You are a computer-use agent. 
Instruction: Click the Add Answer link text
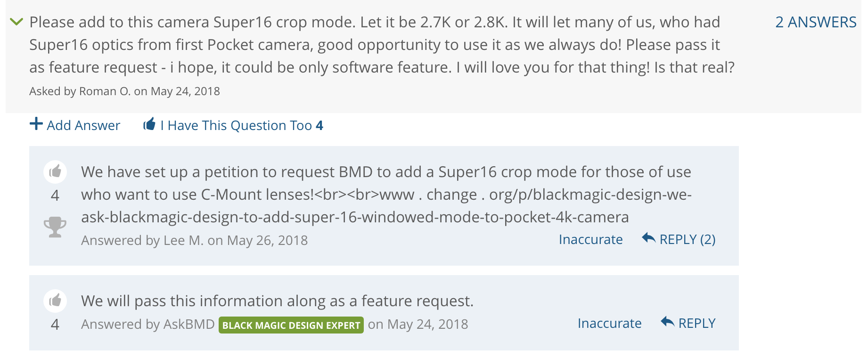click(x=83, y=125)
